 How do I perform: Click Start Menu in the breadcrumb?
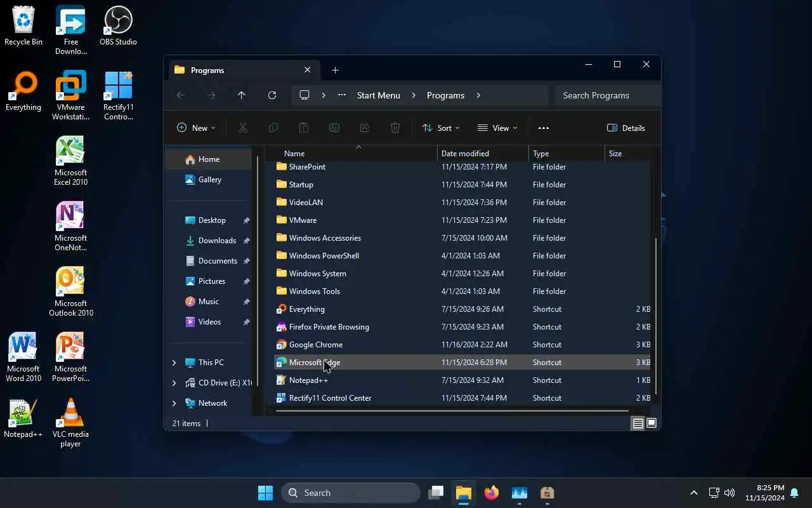click(x=379, y=95)
